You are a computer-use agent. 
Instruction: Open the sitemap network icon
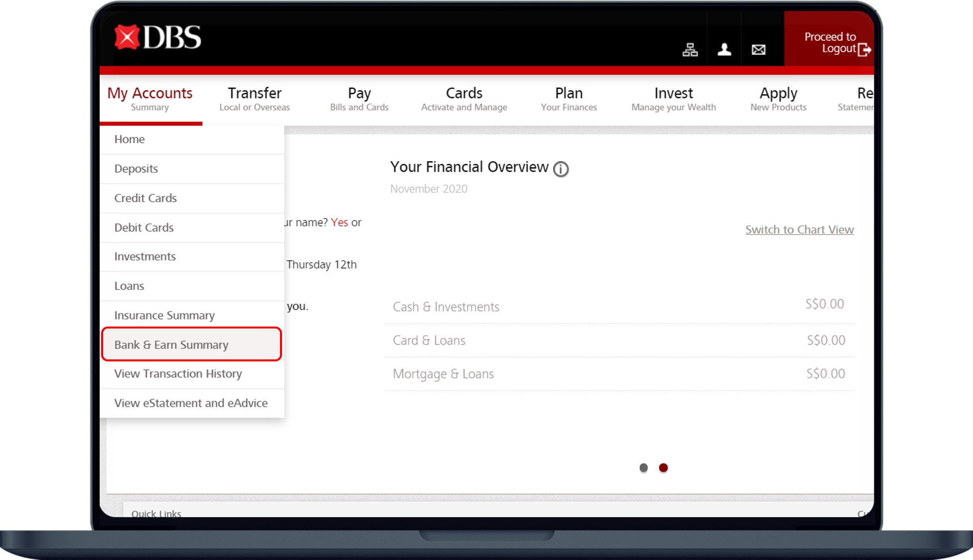[690, 50]
